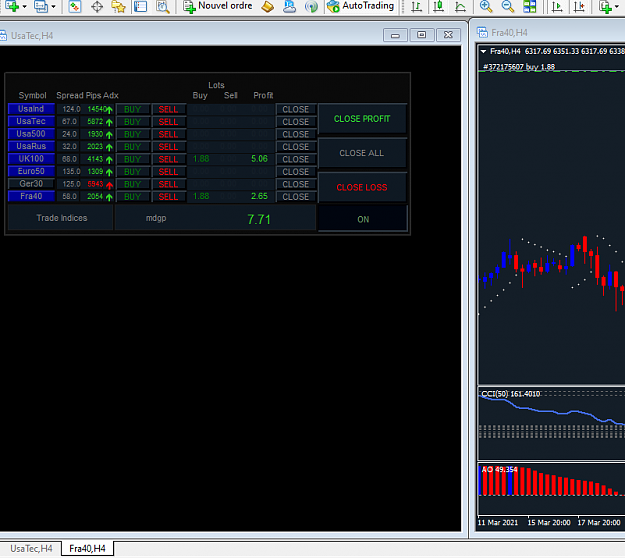625x558 pixels.
Task: Open the Signals globe icon
Action: [x=311, y=6]
